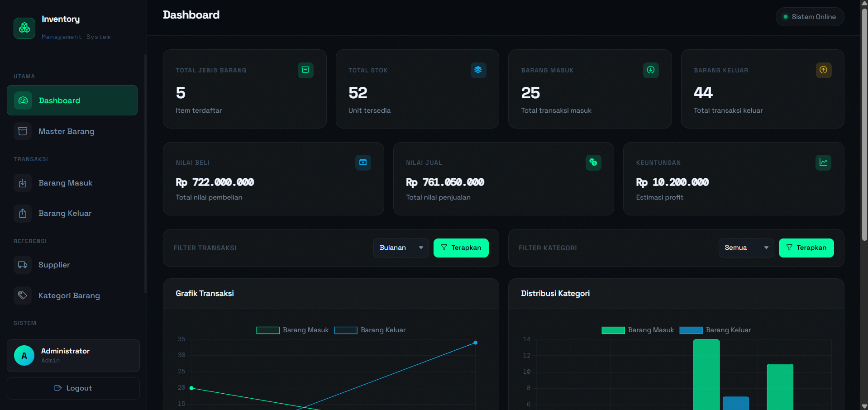
Task: Open the Semua category dropdown
Action: (x=746, y=248)
